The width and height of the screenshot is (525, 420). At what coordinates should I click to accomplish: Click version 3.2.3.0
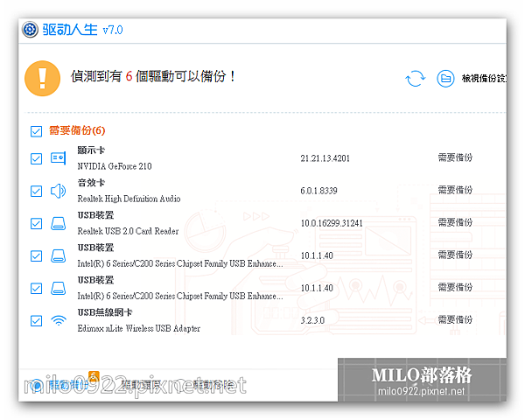click(x=312, y=320)
